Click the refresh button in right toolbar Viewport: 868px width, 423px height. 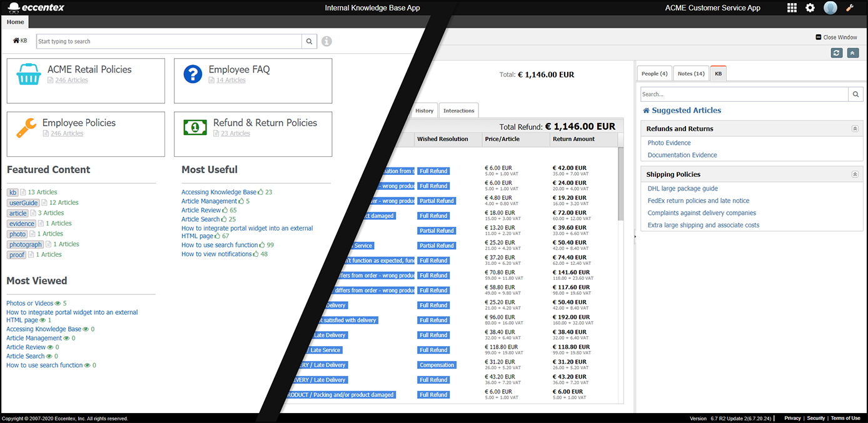(x=836, y=53)
